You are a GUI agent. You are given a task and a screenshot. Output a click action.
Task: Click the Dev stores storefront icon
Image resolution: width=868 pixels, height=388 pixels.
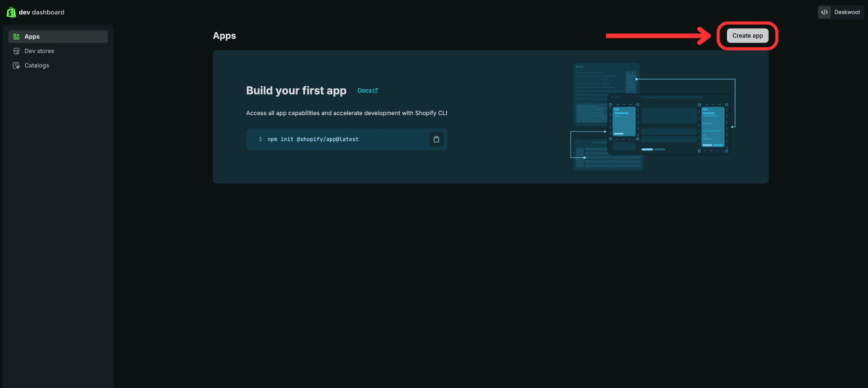tap(16, 51)
